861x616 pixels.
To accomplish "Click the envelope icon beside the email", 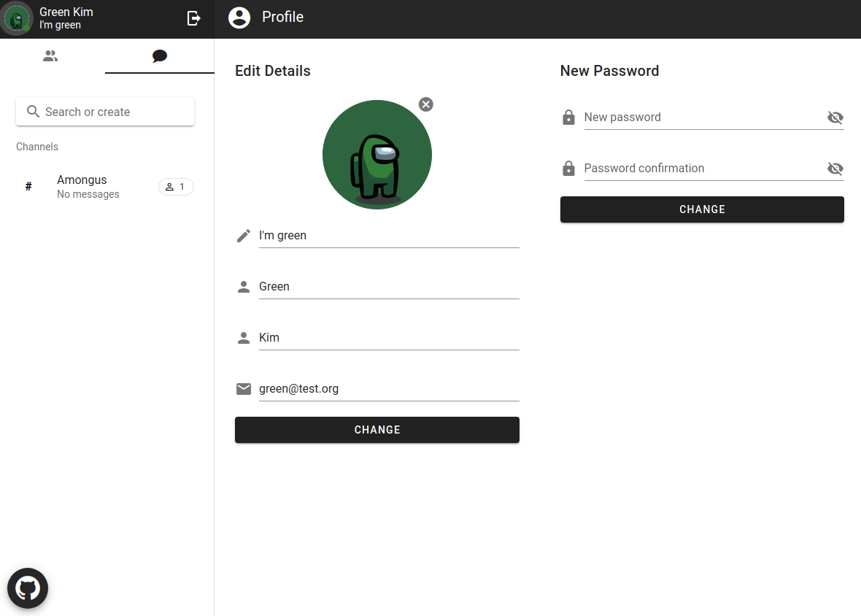I will (244, 389).
